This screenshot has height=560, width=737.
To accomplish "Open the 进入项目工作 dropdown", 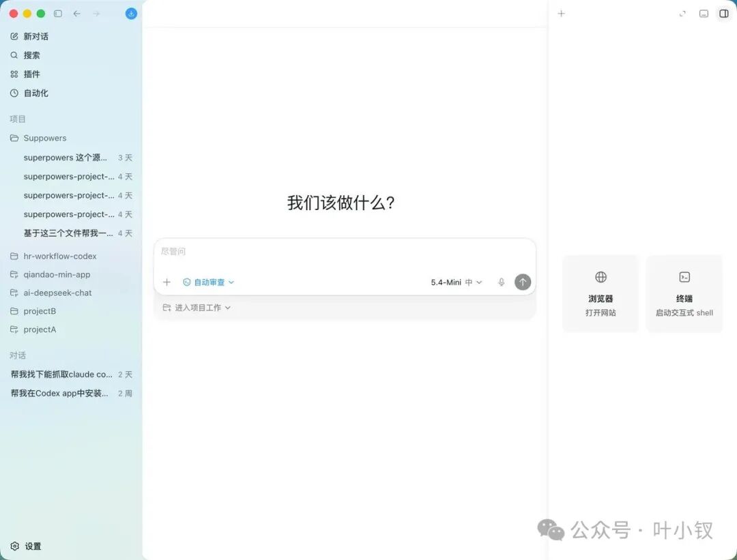I will (x=197, y=308).
